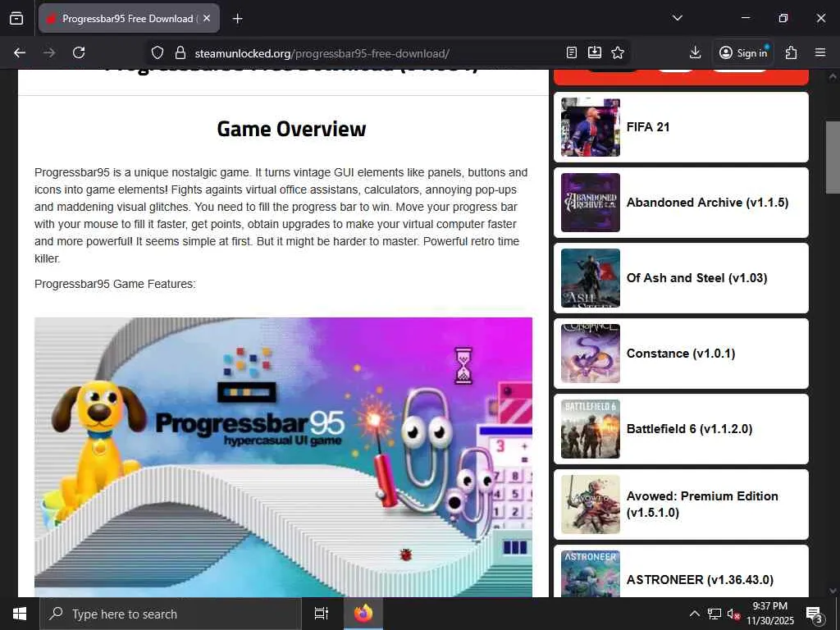Open Task View in taskbar

322,614
